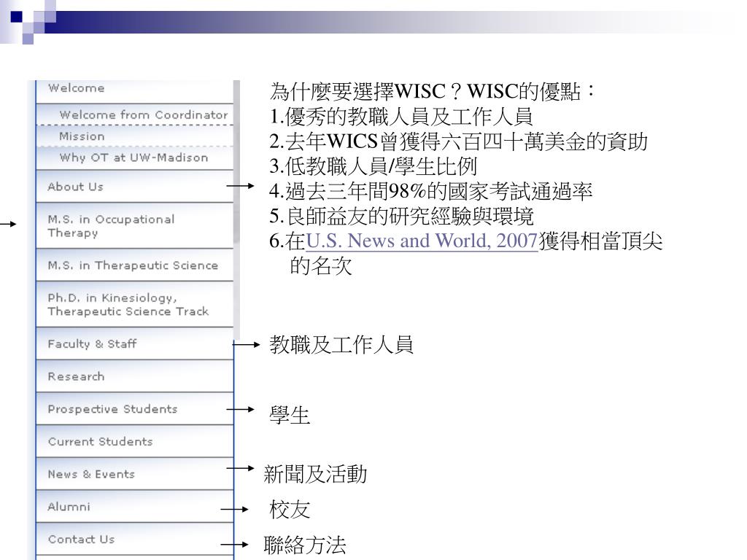This screenshot has height=560, width=747.
Task: Click the label 校友
Action: [x=290, y=509]
